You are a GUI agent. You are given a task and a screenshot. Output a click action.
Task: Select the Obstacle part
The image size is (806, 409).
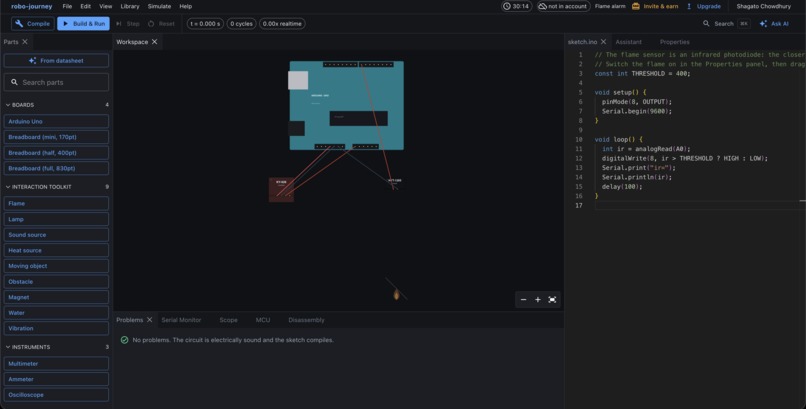pos(56,282)
